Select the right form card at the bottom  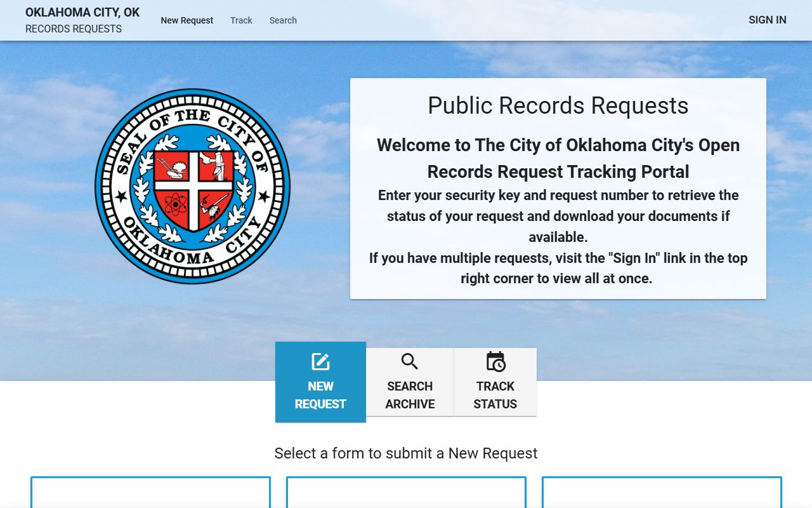[x=662, y=493]
